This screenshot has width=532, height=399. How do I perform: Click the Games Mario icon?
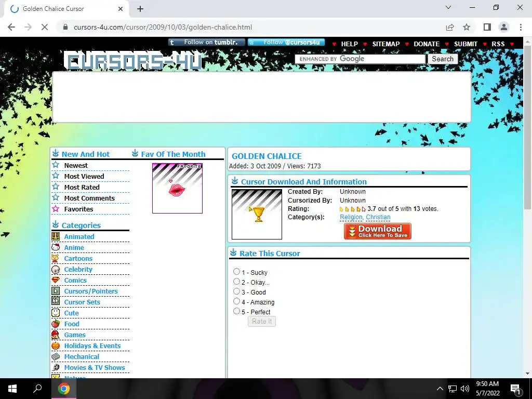[x=56, y=335]
